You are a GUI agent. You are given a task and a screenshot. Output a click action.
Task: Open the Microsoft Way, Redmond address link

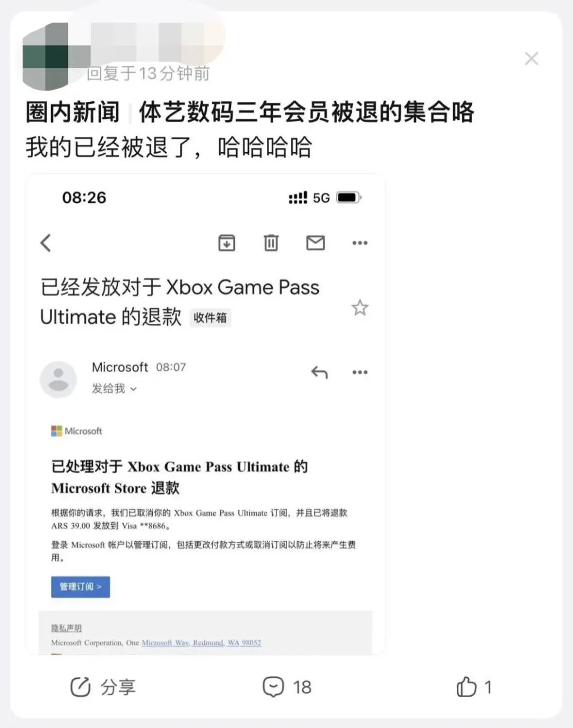pos(202,643)
